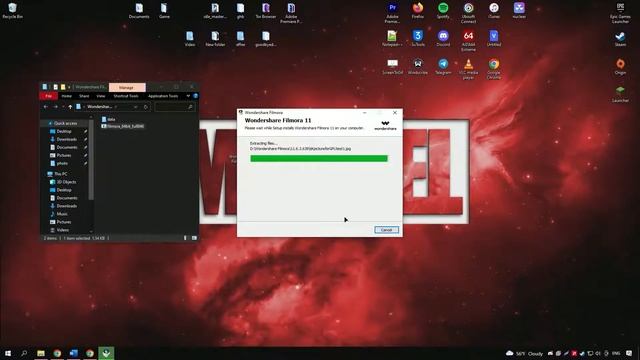Open File Explorer from the taskbar
The image size is (640, 360).
point(41,353)
